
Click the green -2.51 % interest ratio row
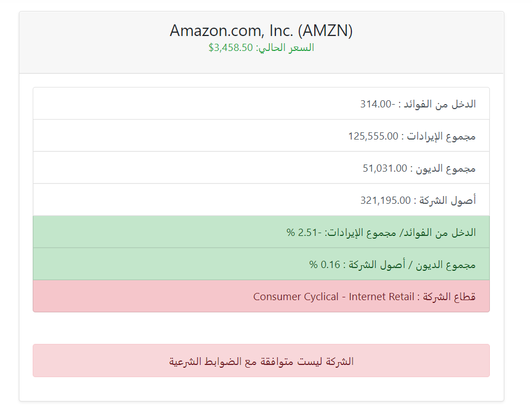coord(261,232)
